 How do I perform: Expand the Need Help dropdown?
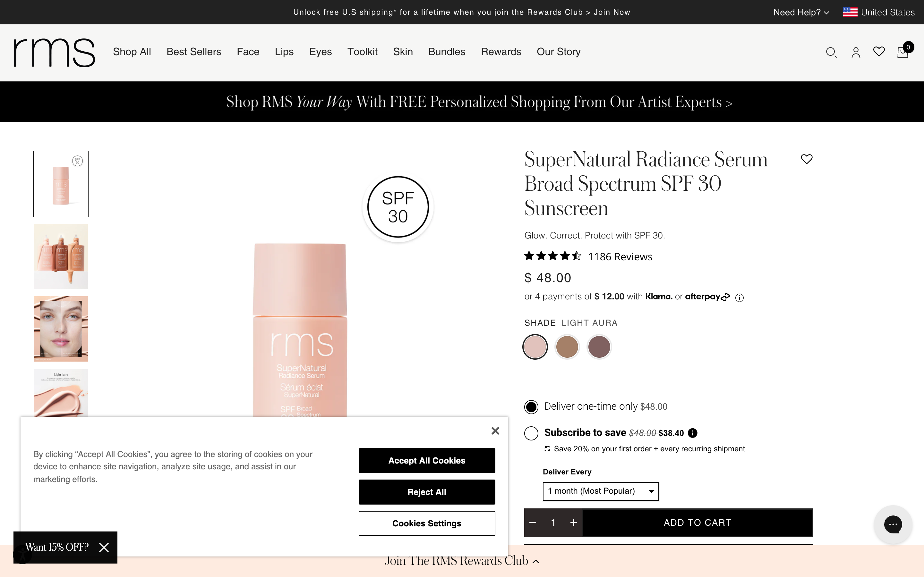tap(801, 12)
